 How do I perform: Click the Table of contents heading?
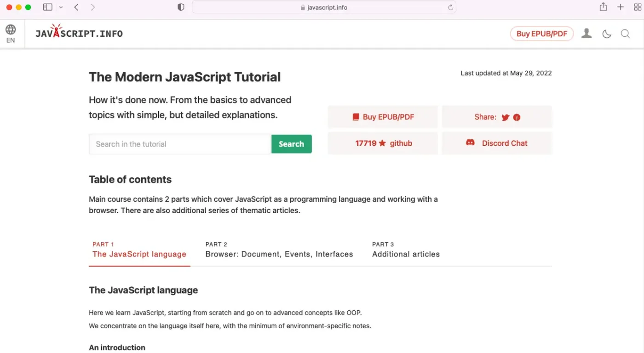(130, 179)
